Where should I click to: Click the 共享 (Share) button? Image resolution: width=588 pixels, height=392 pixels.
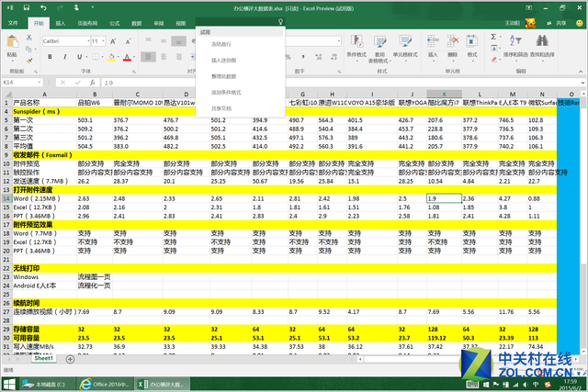558,23
